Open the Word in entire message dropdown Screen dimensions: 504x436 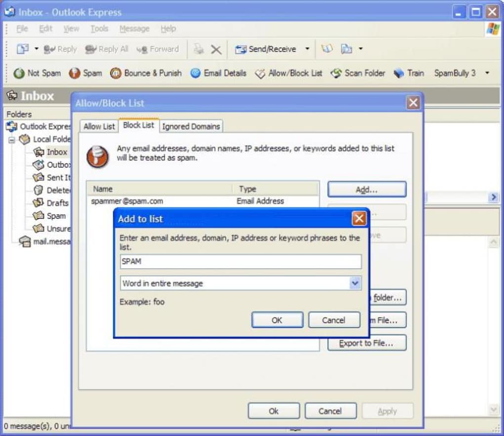pyautogui.click(x=355, y=283)
